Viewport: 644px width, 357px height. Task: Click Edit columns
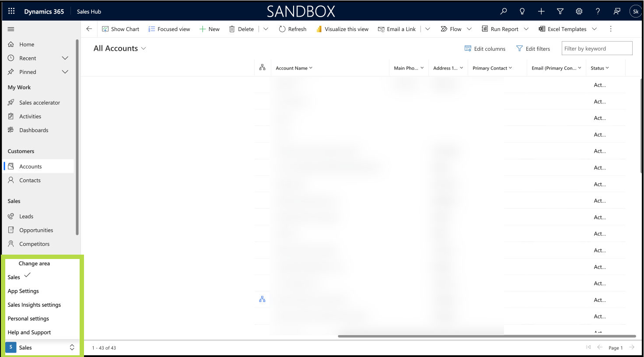point(485,49)
